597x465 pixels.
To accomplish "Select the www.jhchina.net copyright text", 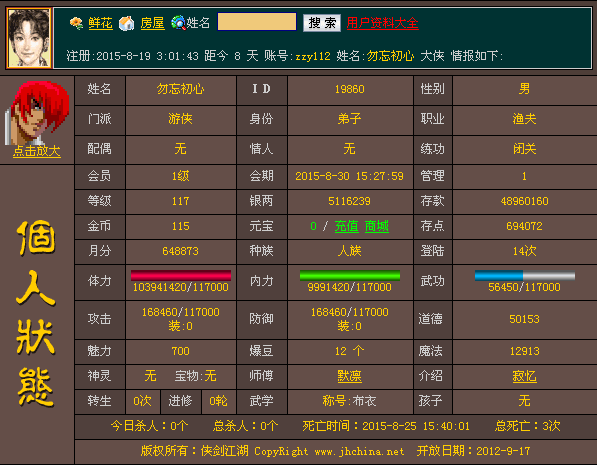I will pos(359,452).
